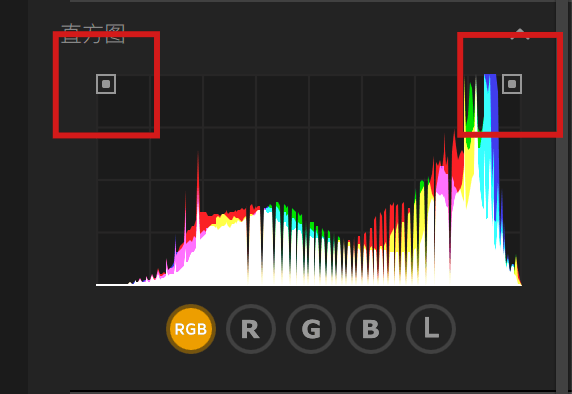Collapse the 直方图 panel using its arrow
Viewport: 572px width, 394px height.
[x=519, y=34]
